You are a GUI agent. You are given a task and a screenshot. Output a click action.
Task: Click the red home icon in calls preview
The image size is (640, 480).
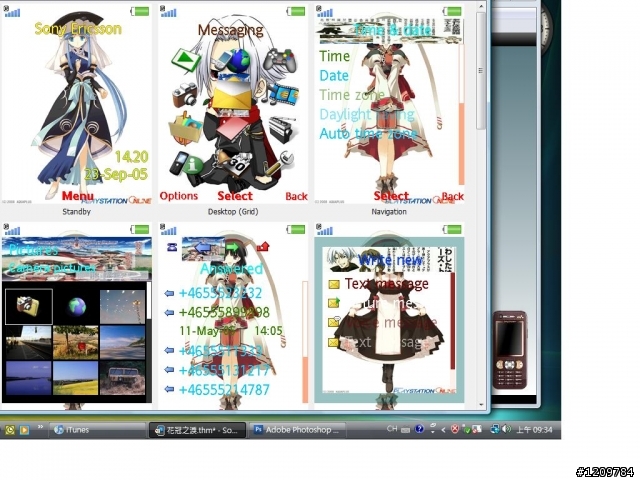coord(263,247)
